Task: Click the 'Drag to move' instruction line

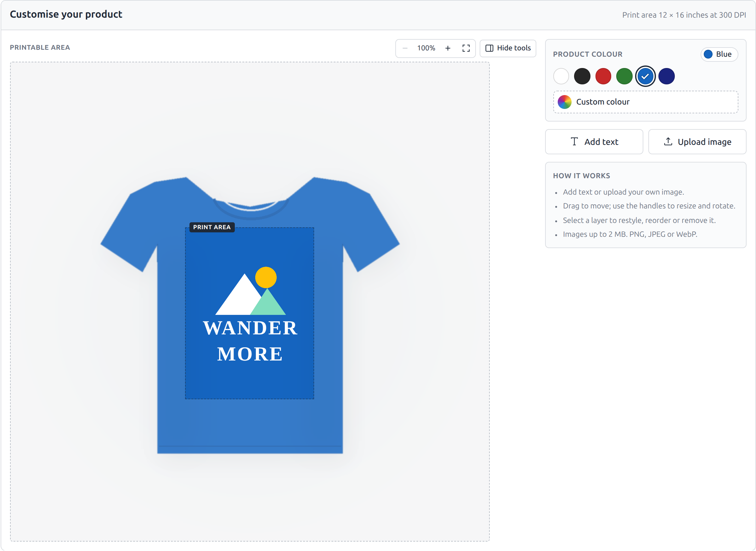Action: point(649,206)
